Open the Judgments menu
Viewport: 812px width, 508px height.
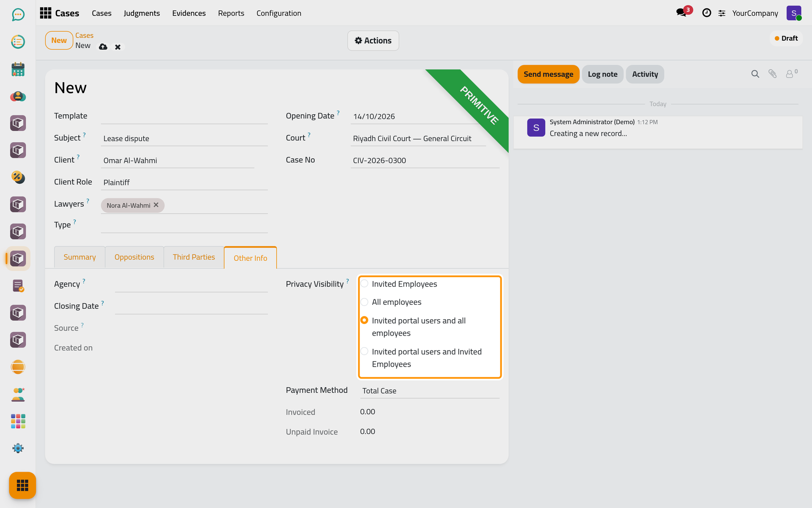(x=142, y=13)
